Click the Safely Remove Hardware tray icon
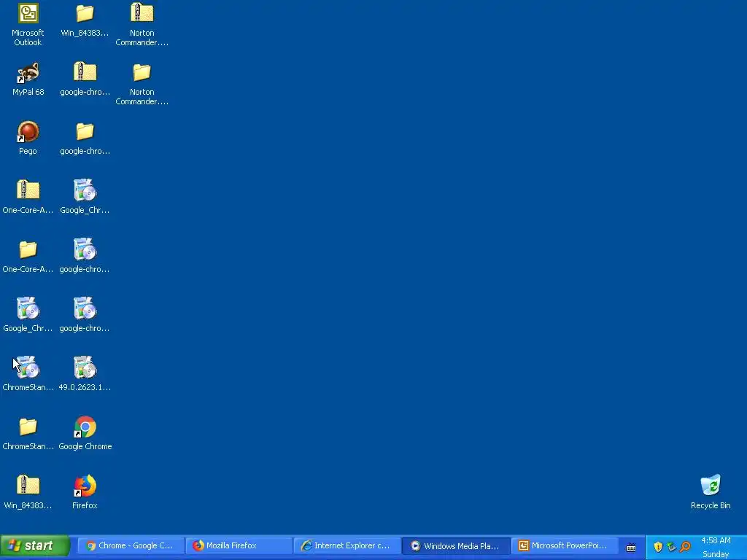Image resolution: width=747 pixels, height=560 pixels. 671,546
